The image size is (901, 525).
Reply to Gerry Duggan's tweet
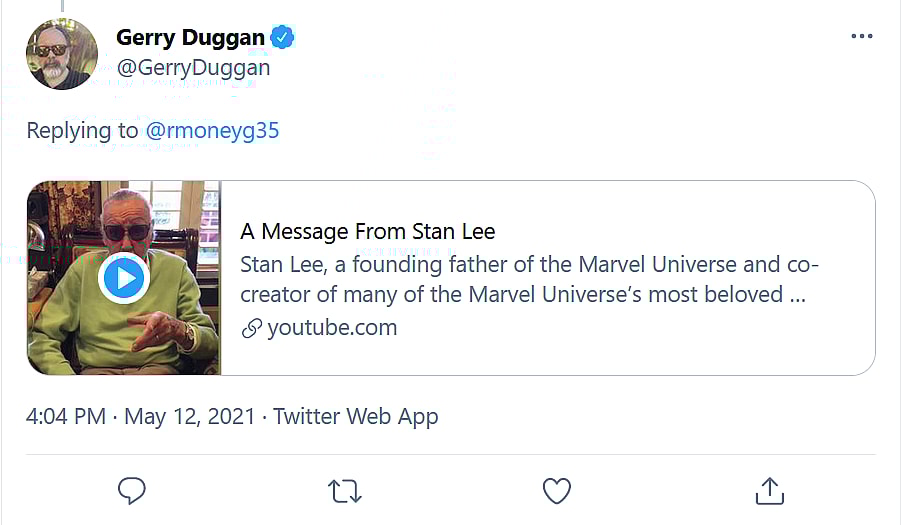pos(132,490)
